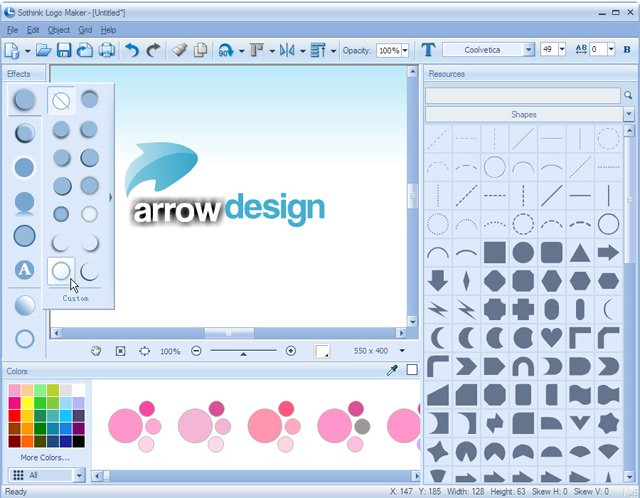Click the Redo arrow in toolbar

(153, 50)
